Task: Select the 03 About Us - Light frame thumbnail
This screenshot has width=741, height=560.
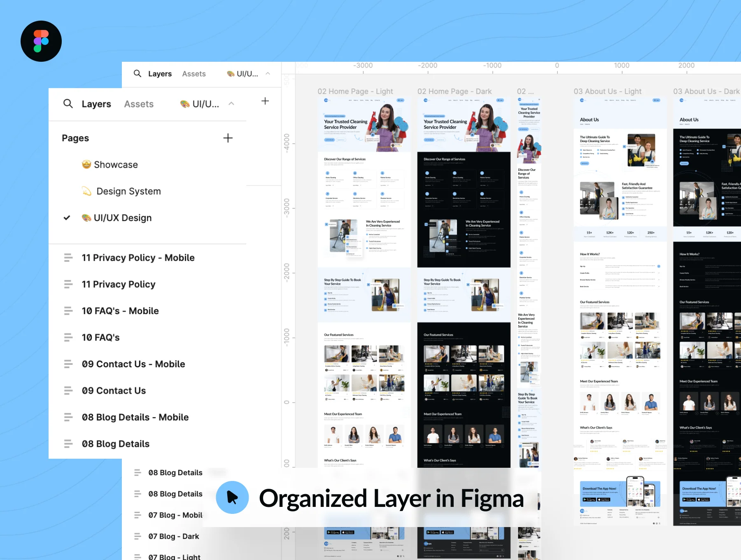Action: click(x=620, y=311)
